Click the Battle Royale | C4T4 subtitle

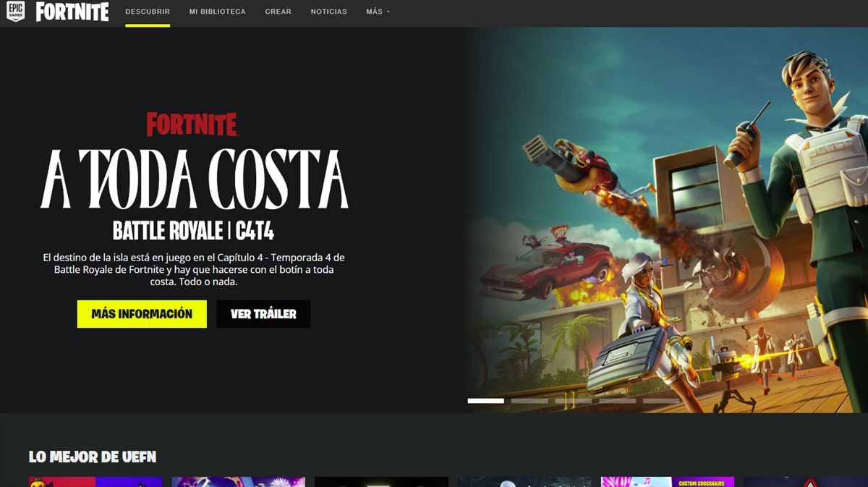(x=194, y=231)
